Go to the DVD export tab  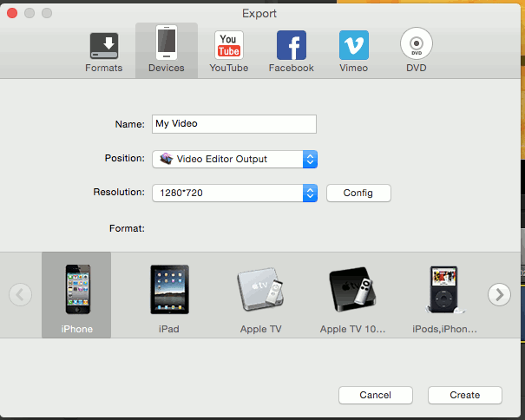(x=417, y=50)
